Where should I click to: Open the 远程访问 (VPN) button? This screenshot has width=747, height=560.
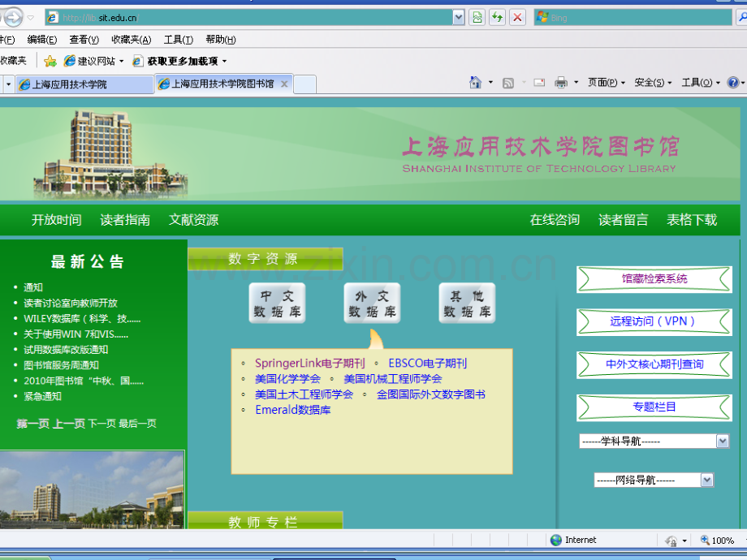point(654,321)
